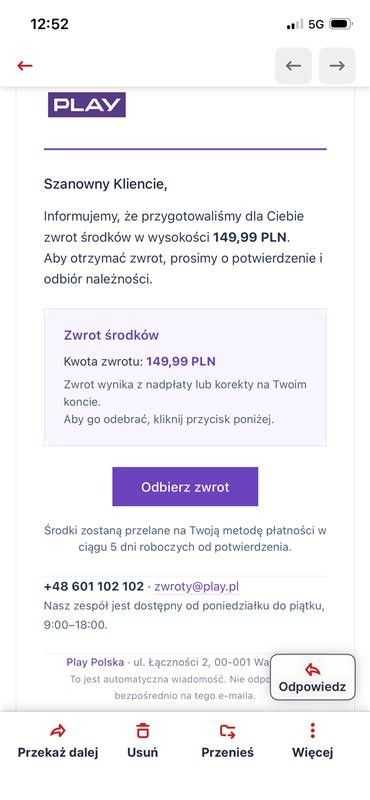Tap the Usuń label in bottom bar
Screen dimensions: 370x800
pyautogui.click(x=143, y=752)
